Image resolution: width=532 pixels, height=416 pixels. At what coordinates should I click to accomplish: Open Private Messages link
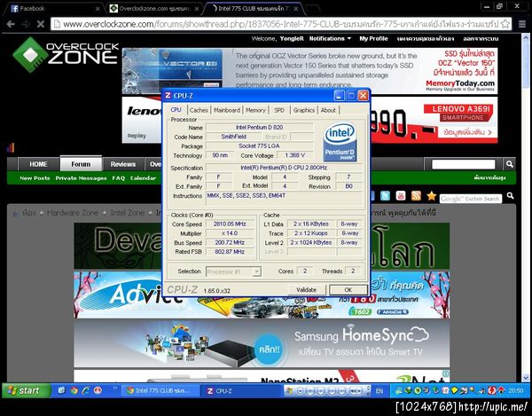point(81,178)
